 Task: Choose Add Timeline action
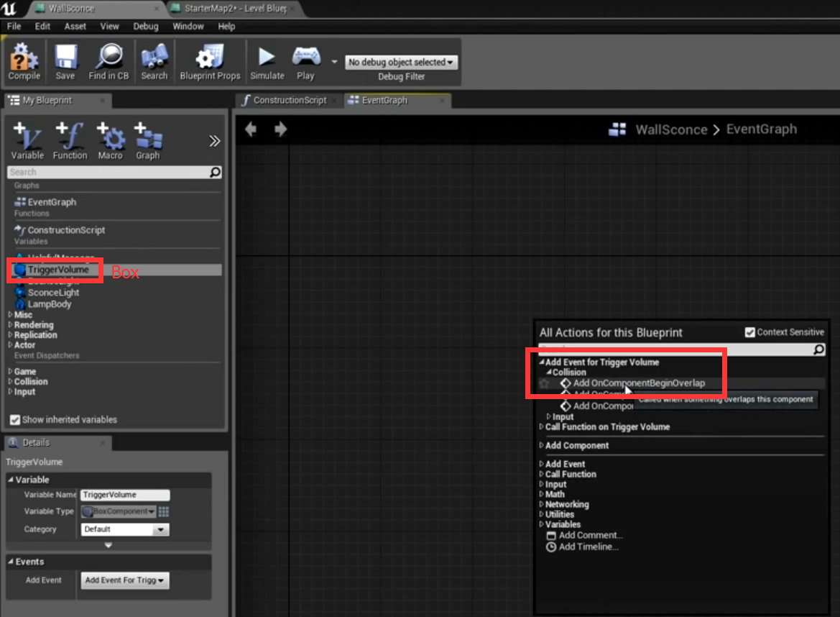point(582,547)
